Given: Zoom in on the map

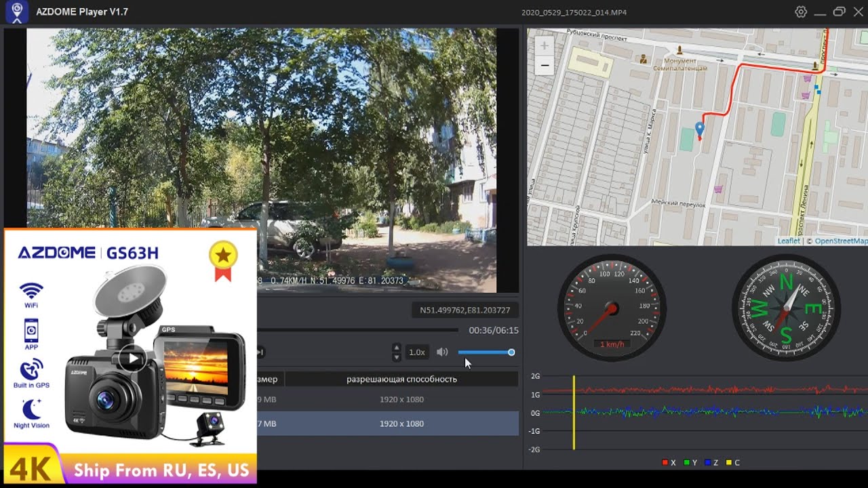Looking at the screenshot, I should 545,46.
